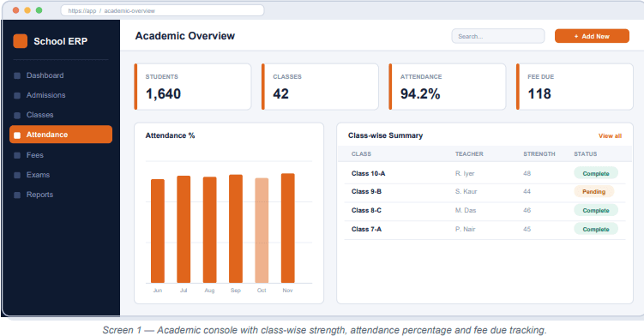Open the Fees section
This screenshot has width=644, height=336.
pos(61,155)
